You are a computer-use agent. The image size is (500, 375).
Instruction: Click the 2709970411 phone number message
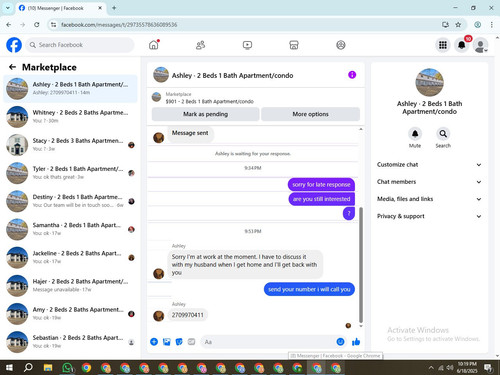tap(187, 315)
